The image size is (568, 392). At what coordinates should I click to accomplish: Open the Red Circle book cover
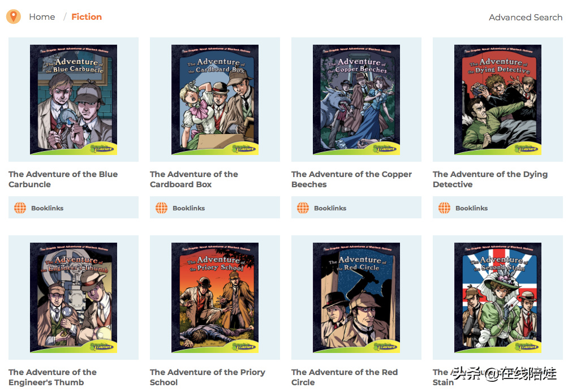356,298
